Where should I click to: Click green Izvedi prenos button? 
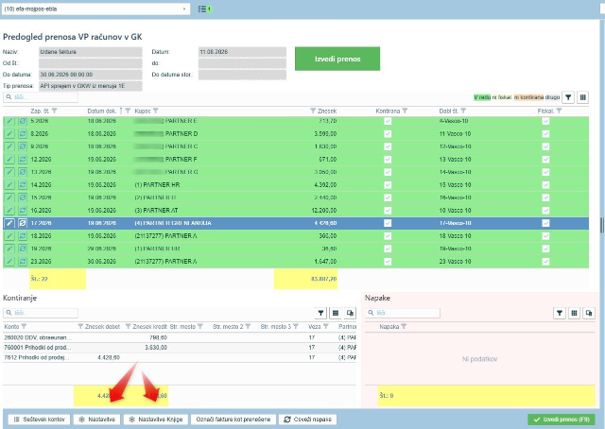click(x=337, y=59)
